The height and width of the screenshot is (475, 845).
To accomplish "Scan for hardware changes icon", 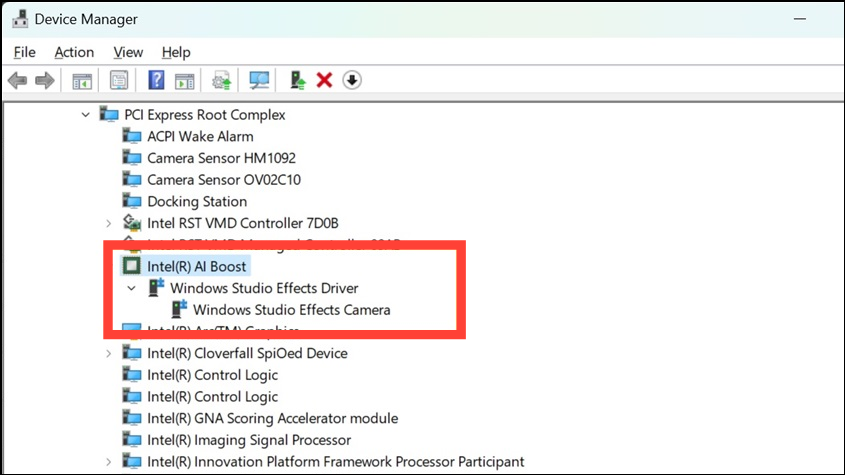I will (259, 81).
